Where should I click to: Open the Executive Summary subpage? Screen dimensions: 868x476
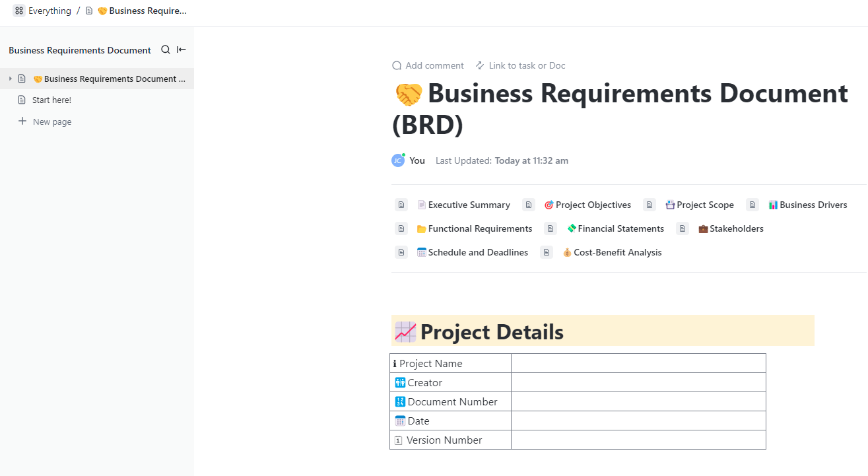click(469, 205)
